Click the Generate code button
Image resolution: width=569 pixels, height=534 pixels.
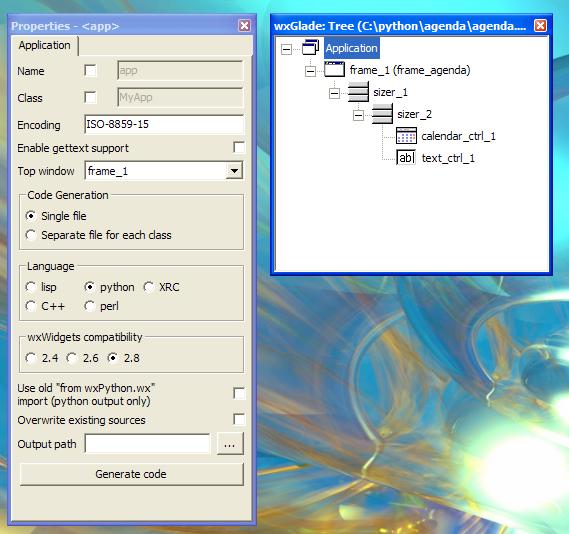(x=131, y=474)
